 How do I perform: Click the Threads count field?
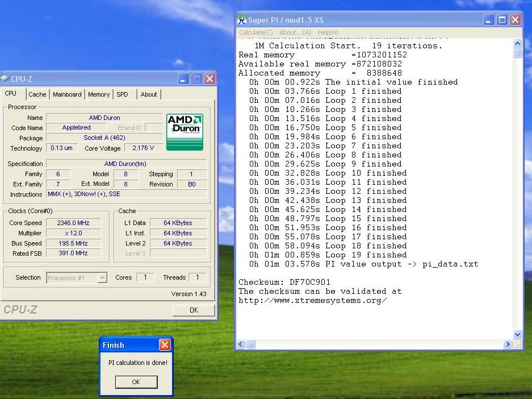(x=198, y=277)
